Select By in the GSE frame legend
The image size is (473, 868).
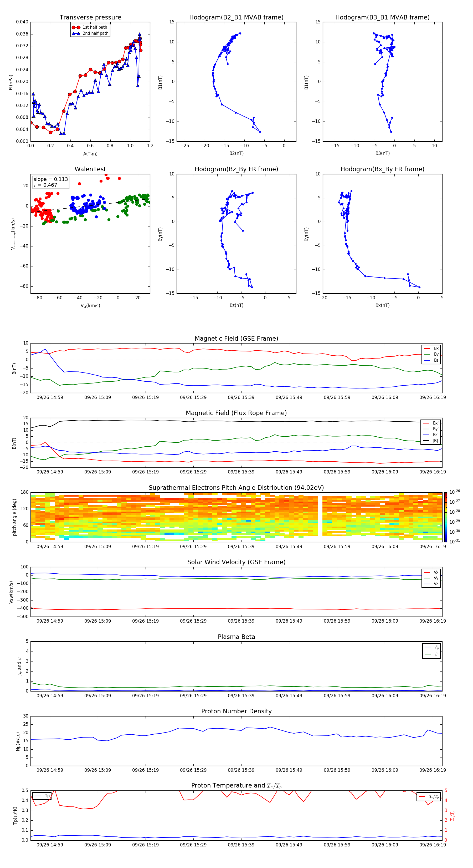pyautogui.click(x=431, y=354)
